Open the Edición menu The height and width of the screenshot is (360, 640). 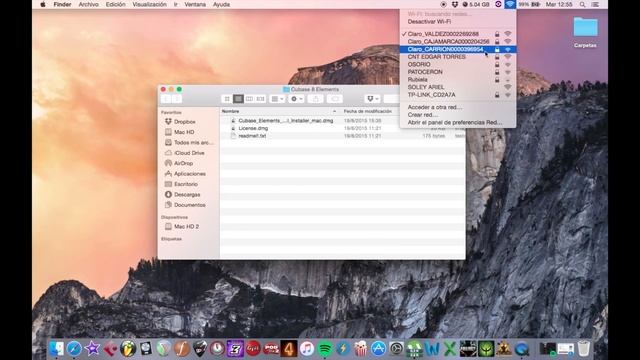tap(116, 4)
